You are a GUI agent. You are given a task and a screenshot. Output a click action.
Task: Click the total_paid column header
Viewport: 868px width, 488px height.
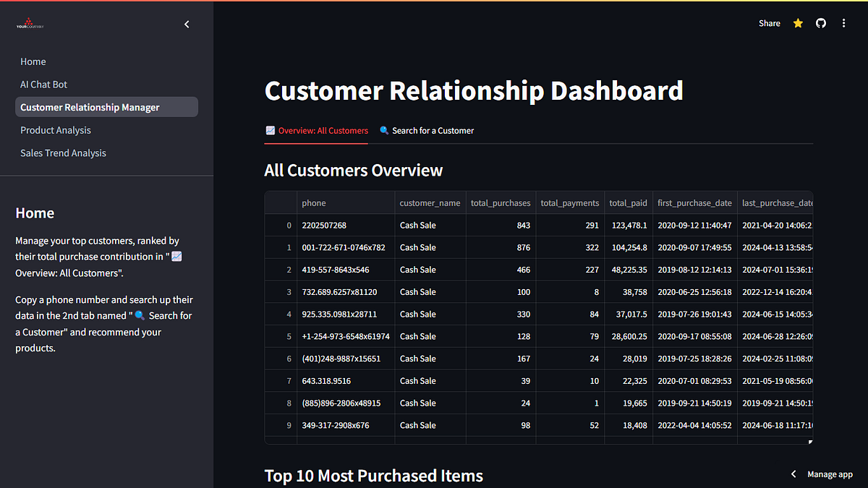628,203
